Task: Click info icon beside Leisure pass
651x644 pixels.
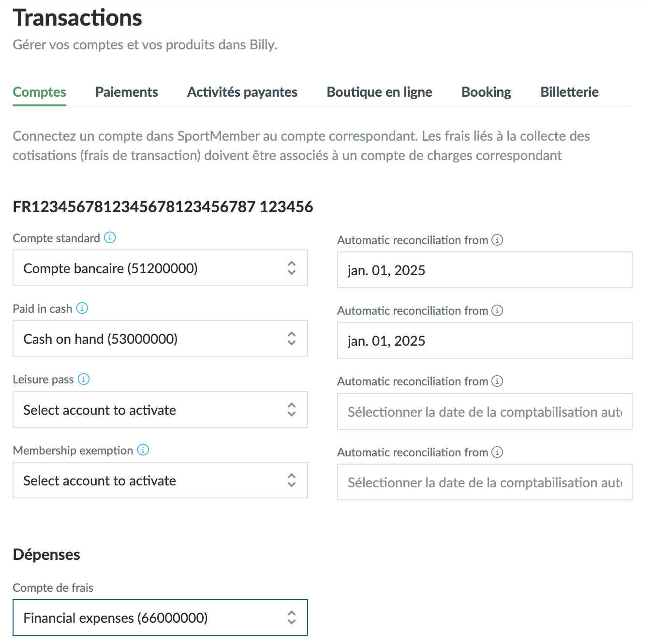Action: [x=84, y=379]
